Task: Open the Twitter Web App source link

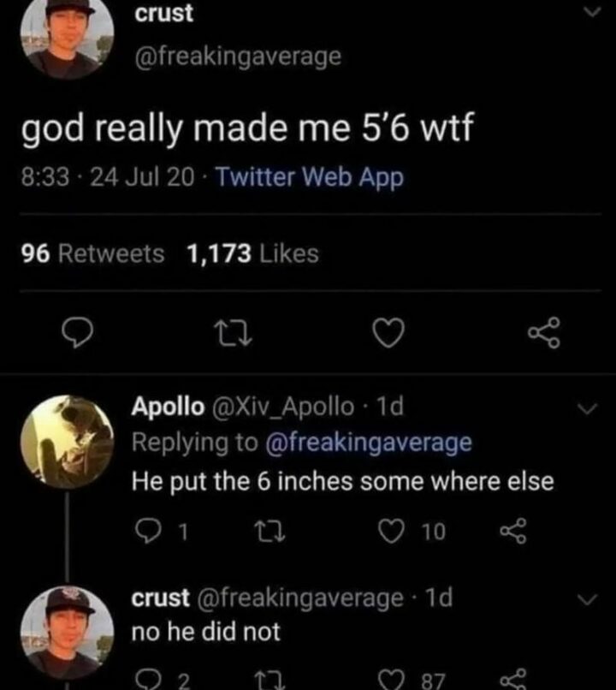Action: tap(309, 178)
